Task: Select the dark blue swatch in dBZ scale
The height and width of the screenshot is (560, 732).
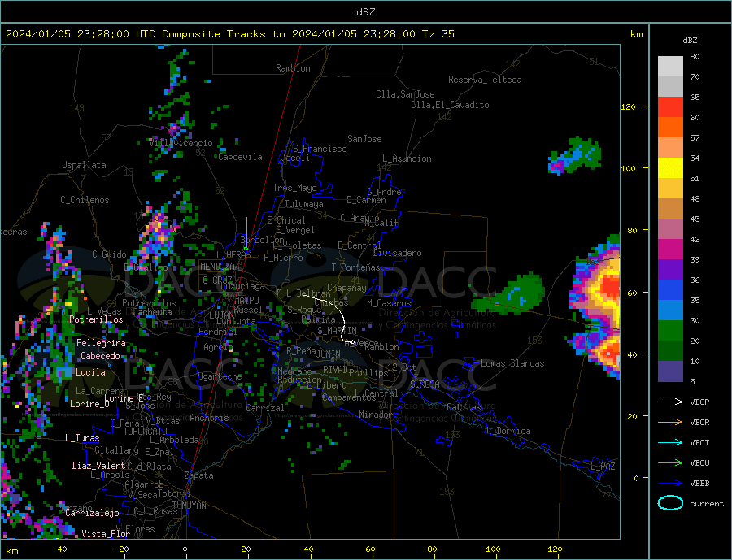Action: pyautogui.click(x=670, y=290)
